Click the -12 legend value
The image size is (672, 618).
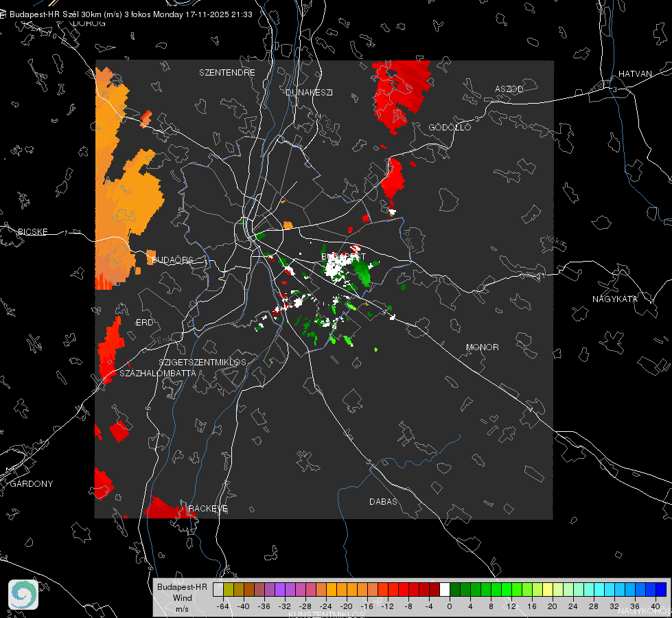pyautogui.click(x=387, y=606)
